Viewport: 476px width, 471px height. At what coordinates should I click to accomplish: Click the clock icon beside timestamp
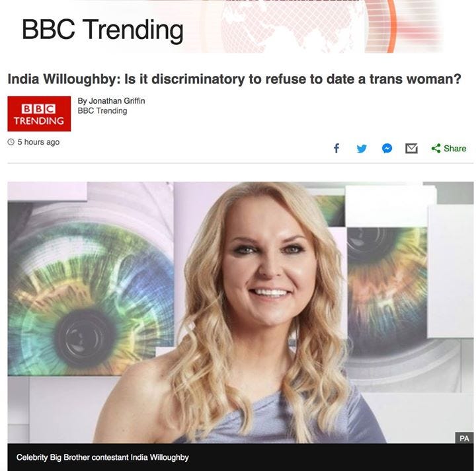click(11, 142)
